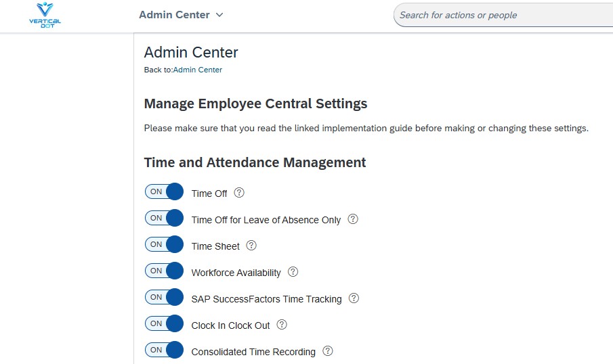The height and width of the screenshot is (364, 613).
Task: Turn off SAP SuccessFactors Time Tracking
Action: click(164, 297)
